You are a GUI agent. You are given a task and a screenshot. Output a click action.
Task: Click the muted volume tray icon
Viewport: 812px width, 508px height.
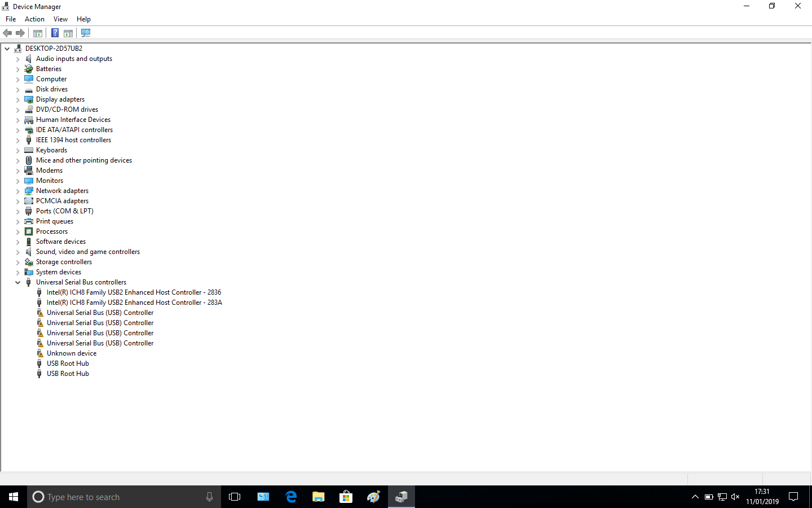pos(735,497)
